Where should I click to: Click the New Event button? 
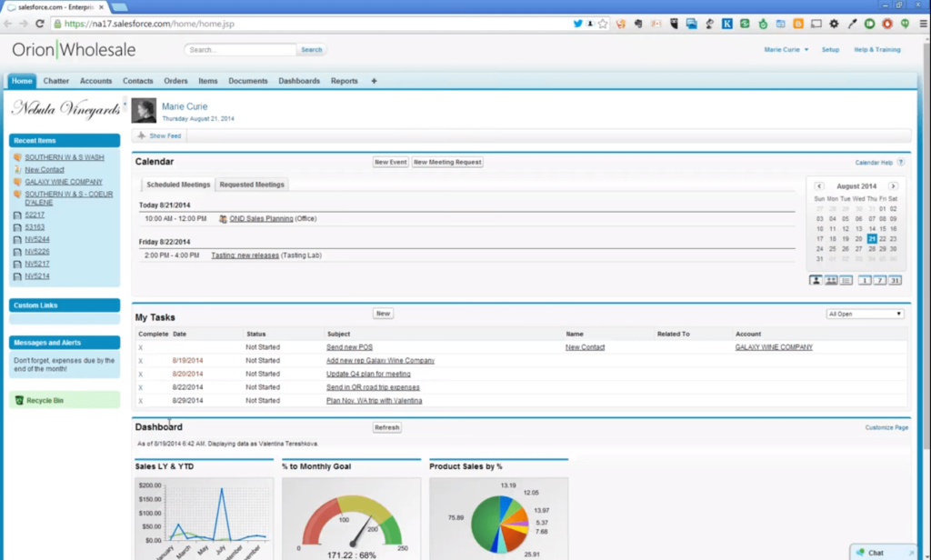click(x=390, y=163)
